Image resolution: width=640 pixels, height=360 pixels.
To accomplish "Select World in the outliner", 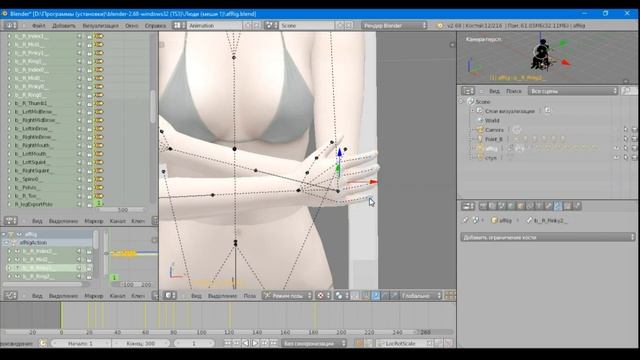I will (492, 120).
